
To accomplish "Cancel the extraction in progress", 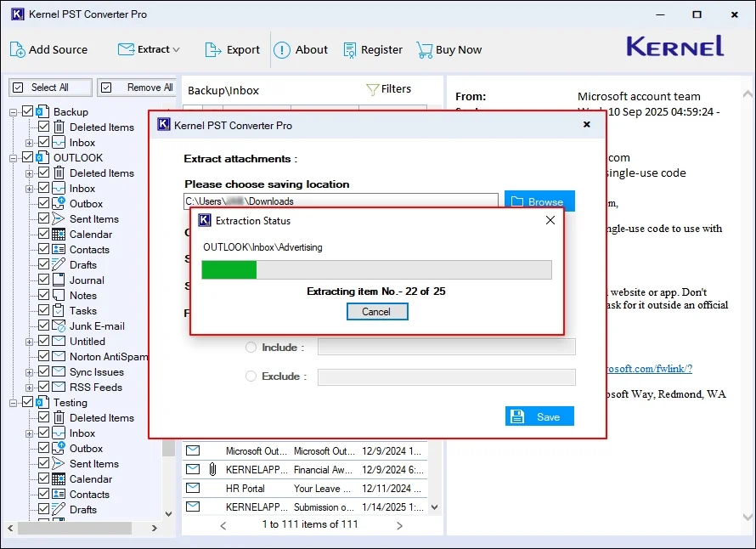I will [377, 312].
